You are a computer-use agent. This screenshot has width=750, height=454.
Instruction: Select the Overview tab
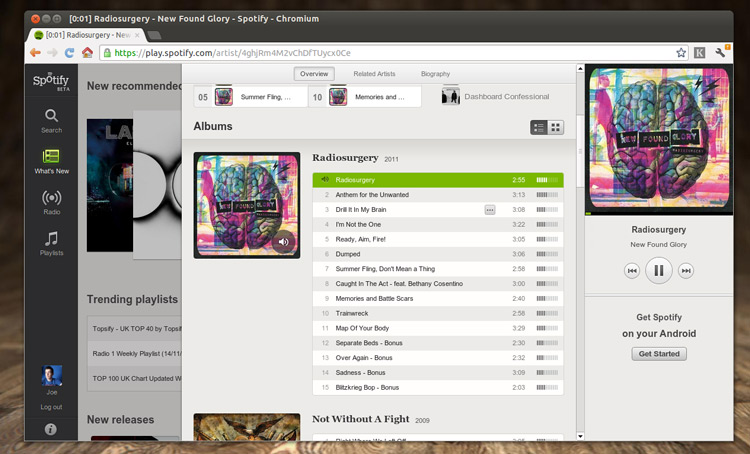[314, 74]
